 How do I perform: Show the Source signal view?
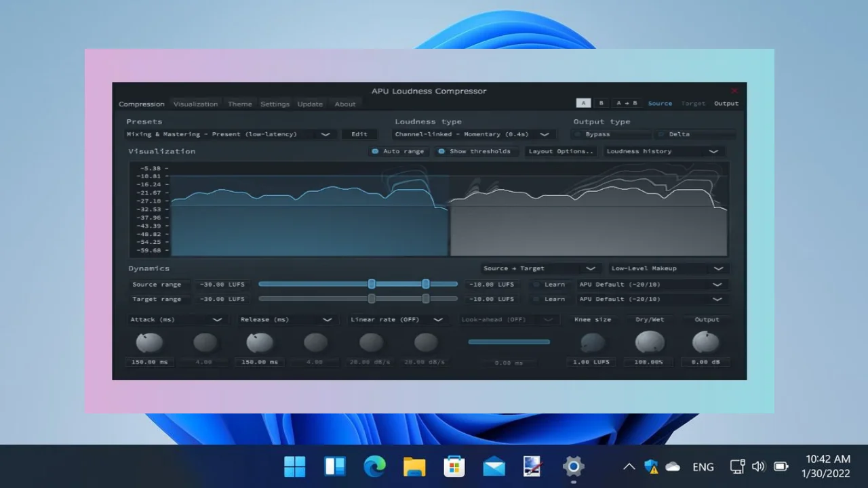tap(660, 104)
